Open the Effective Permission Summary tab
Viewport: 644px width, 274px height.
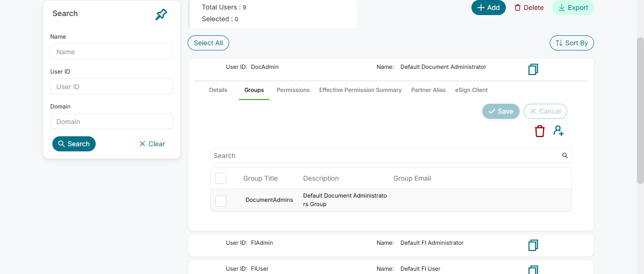(360, 90)
